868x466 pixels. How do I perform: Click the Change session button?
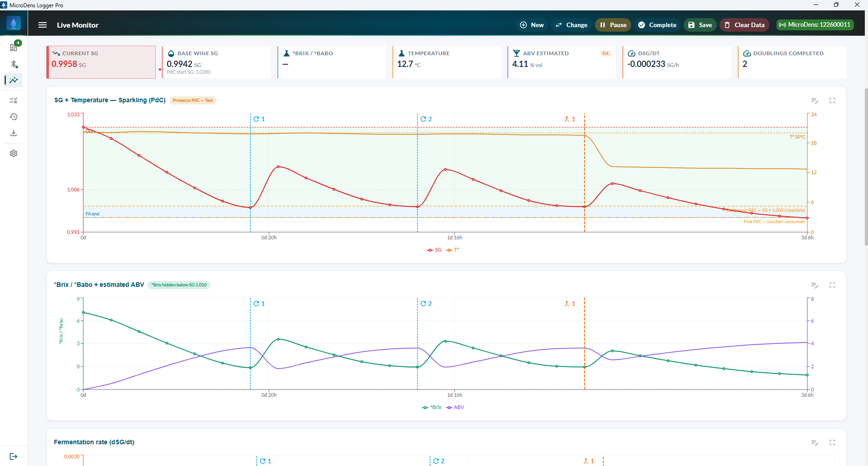click(x=571, y=25)
